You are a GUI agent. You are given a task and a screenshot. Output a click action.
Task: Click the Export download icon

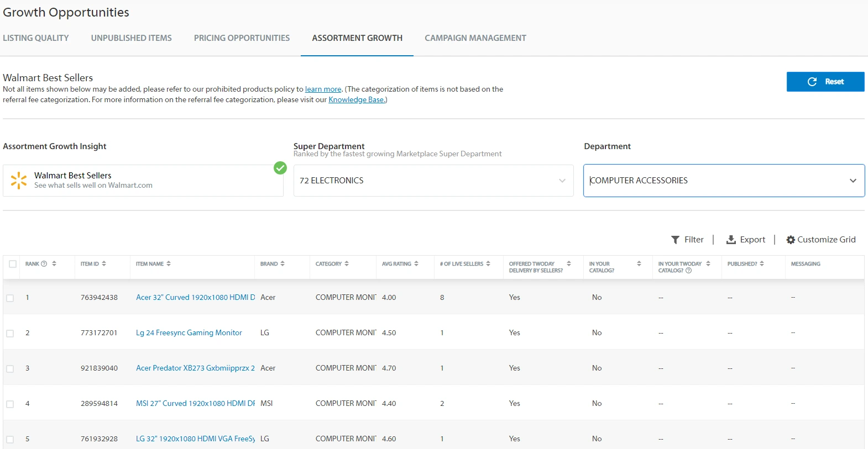click(731, 240)
